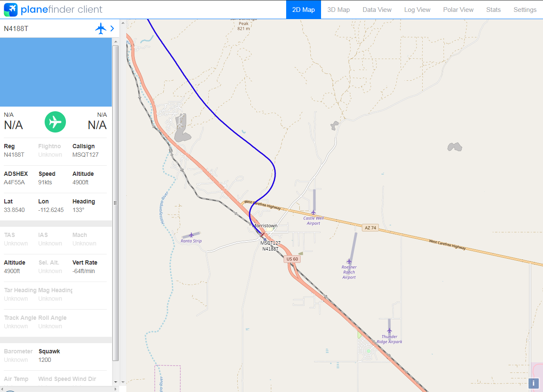Click the Ranta Strip label
Image resolution: width=543 pixels, height=392 pixels.
[191, 241]
